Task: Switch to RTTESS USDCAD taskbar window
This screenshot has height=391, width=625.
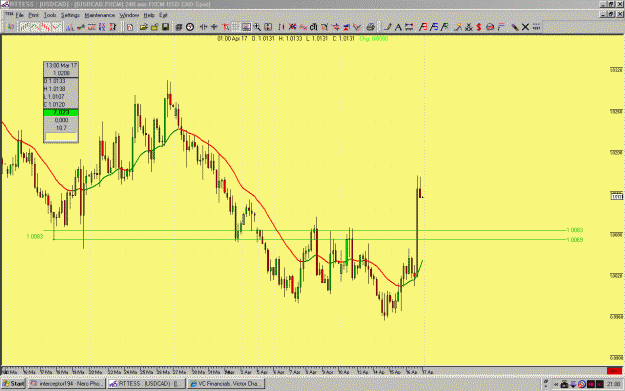Action: click(146, 383)
